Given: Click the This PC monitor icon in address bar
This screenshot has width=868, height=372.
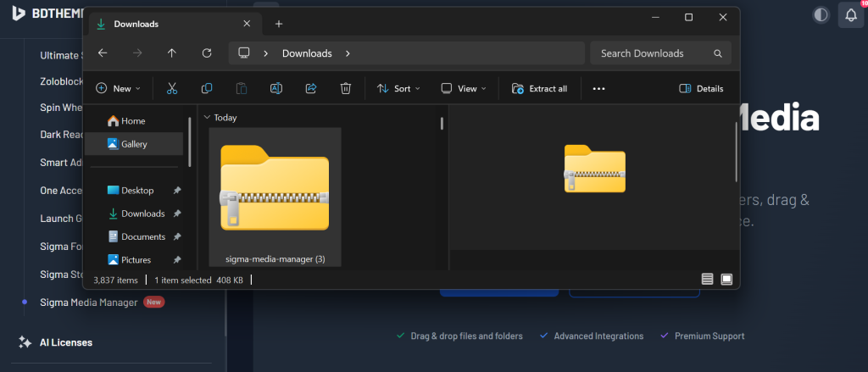Looking at the screenshot, I should point(243,53).
